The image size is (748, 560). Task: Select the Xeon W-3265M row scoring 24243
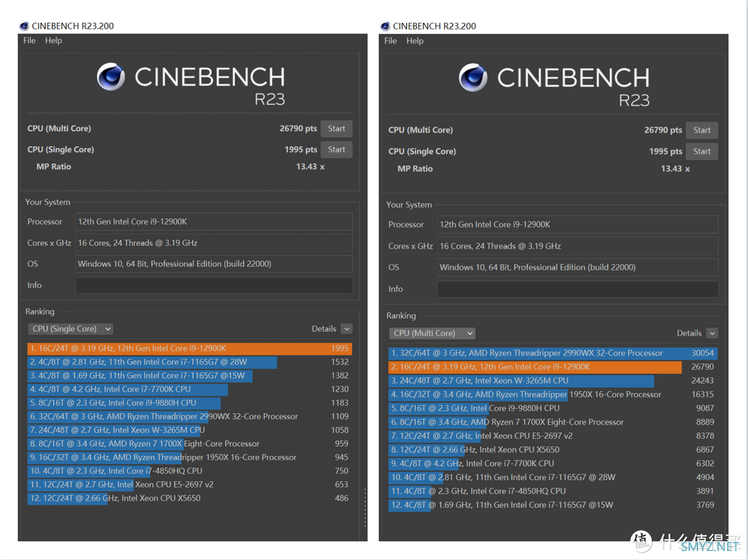(x=553, y=381)
